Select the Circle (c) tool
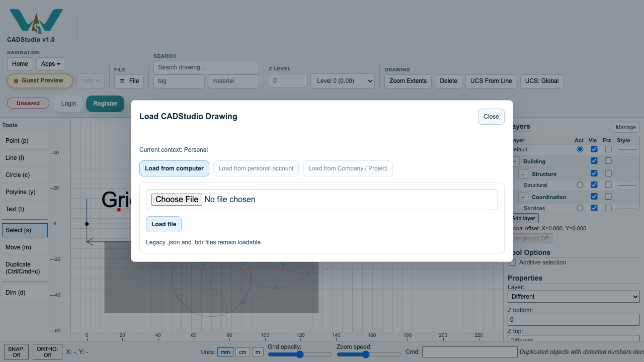644x362 pixels. click(x=25, y=175)
